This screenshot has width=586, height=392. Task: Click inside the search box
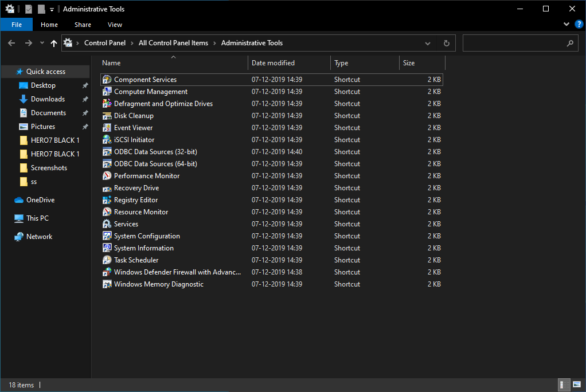pos(516,43)
